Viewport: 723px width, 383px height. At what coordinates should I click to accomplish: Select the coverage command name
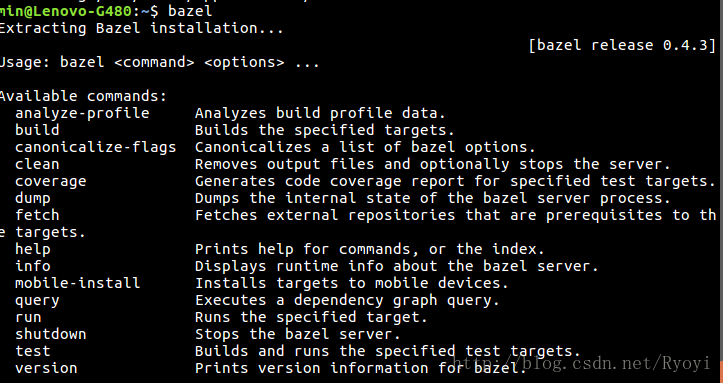[x=50, y=182]
